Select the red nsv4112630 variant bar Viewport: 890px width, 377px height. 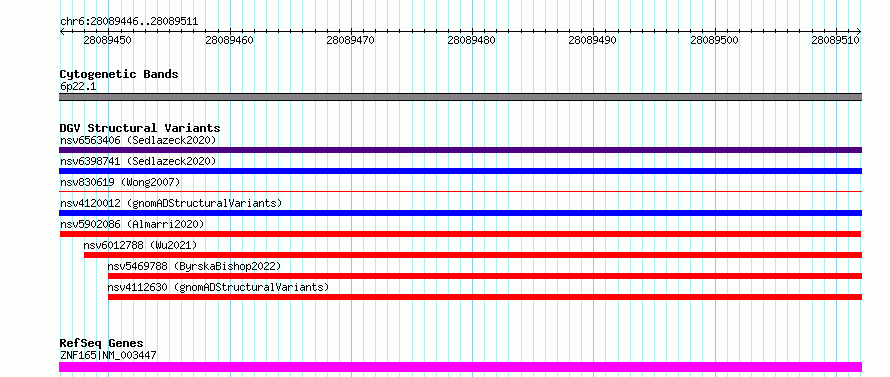coord(485,297)
